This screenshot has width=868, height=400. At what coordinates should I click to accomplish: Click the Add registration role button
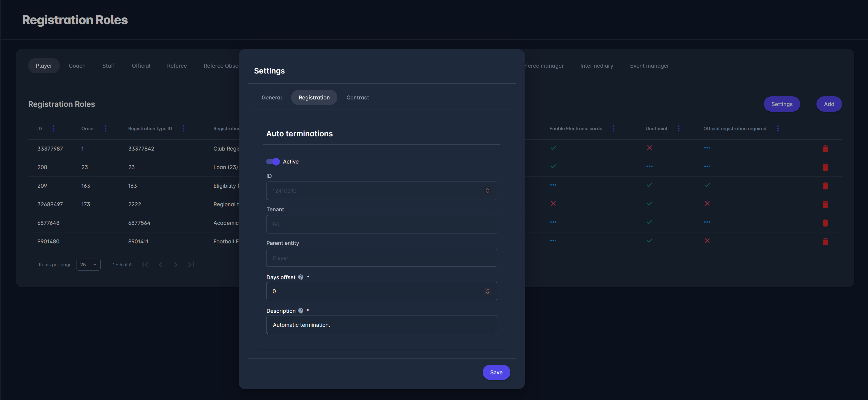829,104
